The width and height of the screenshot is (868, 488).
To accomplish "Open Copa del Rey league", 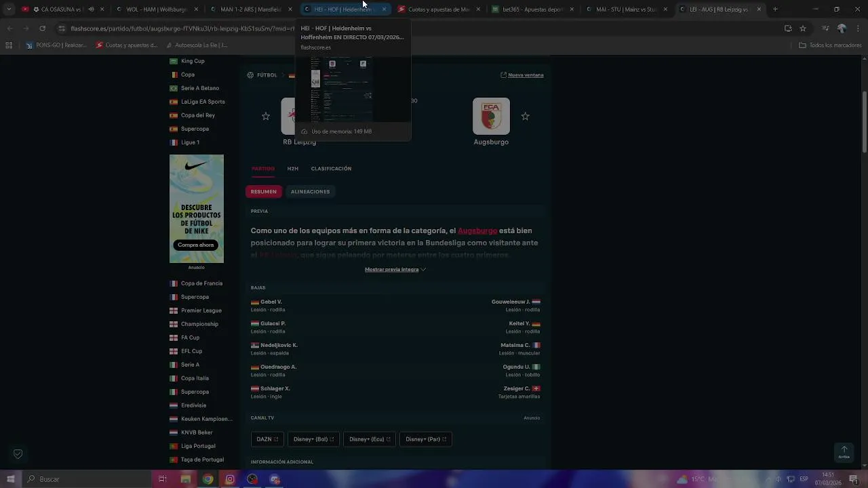I will tap(198, 115).
